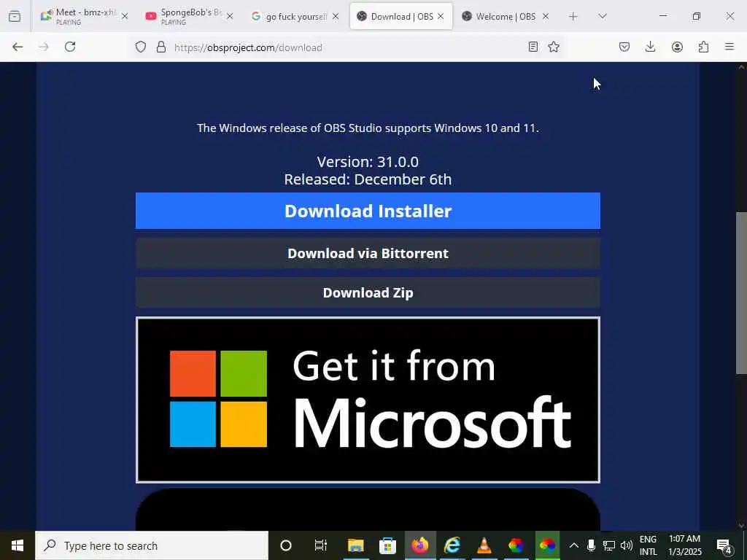Click the forward navigation arrow
Viewport: 747px width, 560px height.
point(44,47)
